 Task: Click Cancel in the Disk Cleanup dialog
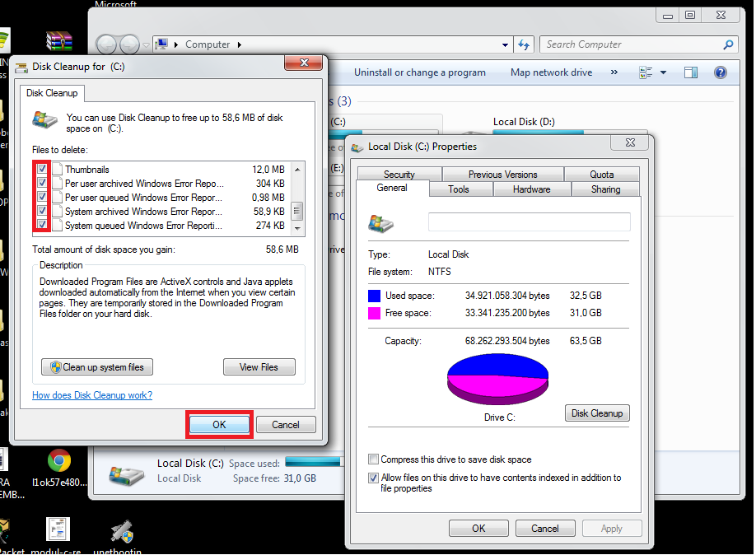pos(286,424)
